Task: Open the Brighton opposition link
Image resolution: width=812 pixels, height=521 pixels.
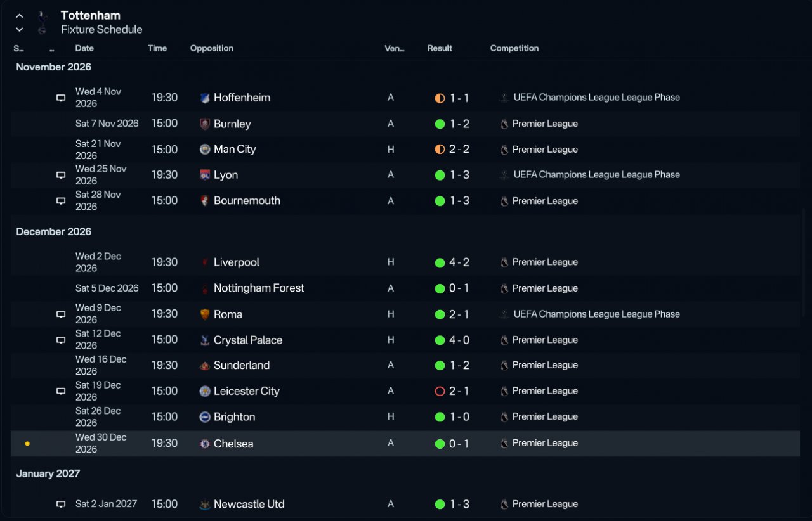Action: pos(235,417)
